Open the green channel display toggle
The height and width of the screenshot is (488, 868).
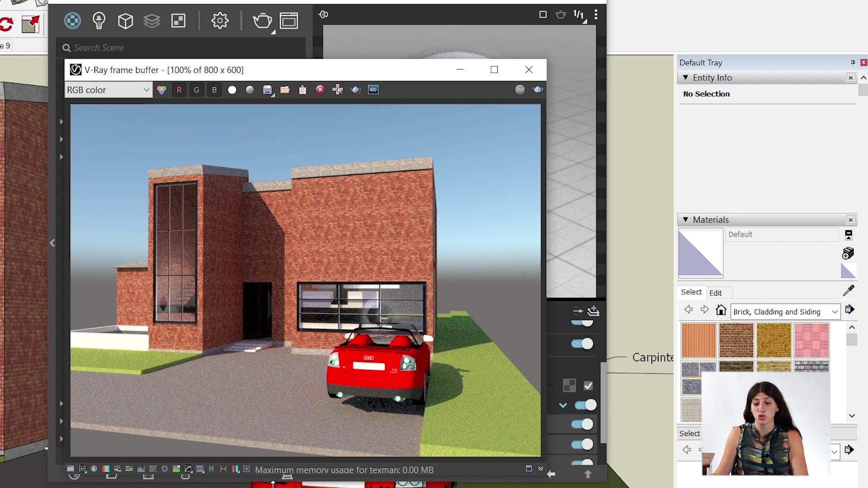(197, 89)
